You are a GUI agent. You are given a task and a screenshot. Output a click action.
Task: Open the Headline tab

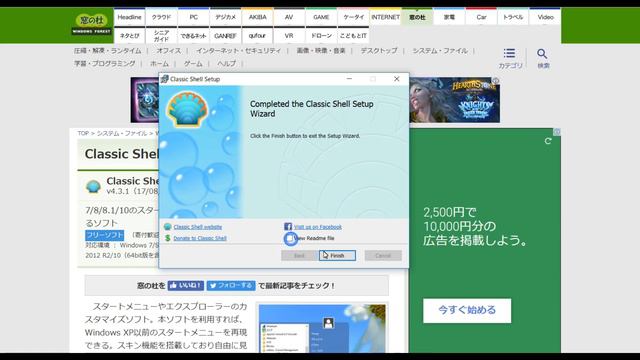pyautogui.click(x=129, y=17)
